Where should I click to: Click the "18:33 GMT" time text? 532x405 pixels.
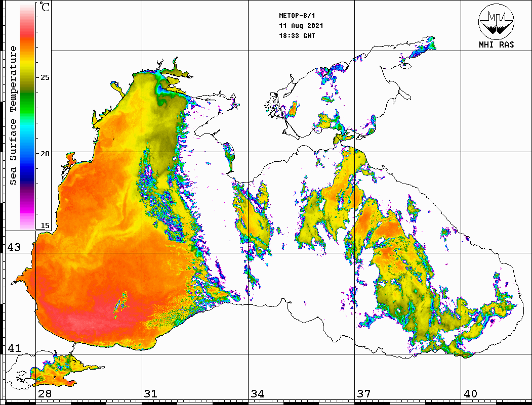(x=297, y=35)
